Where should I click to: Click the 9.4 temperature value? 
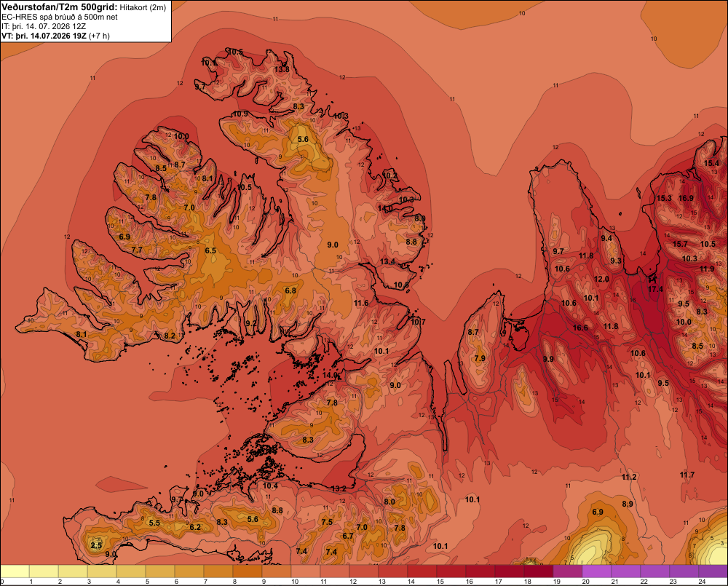pyautogui.click(x=606, y=238)
